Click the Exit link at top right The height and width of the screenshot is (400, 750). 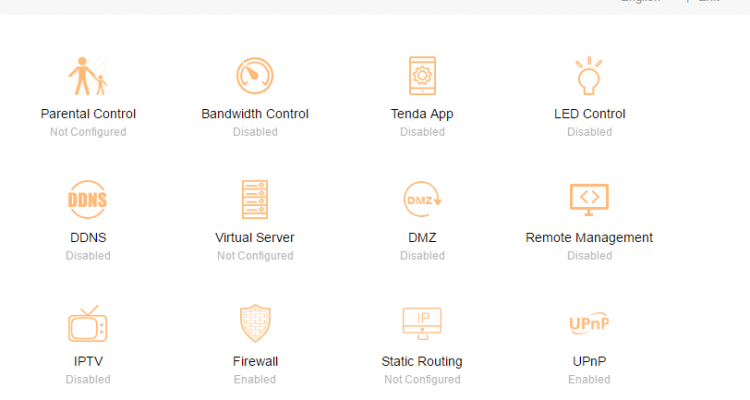pyautogui.click(x=708, y=2)
